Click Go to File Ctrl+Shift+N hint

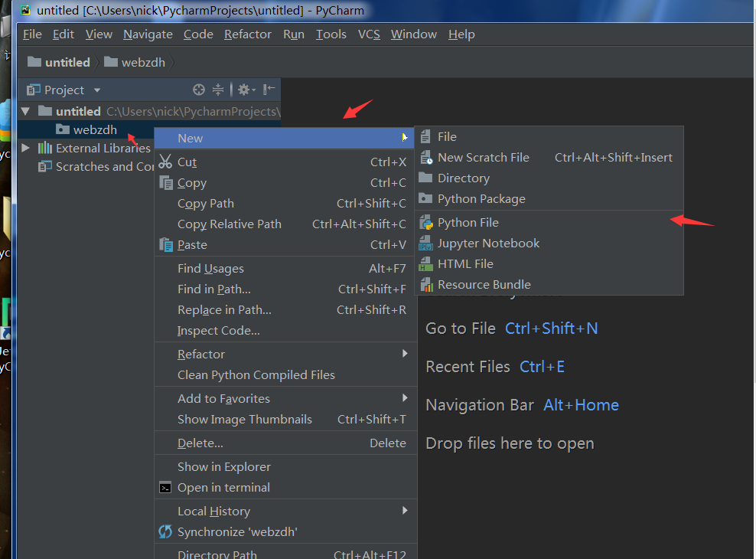512,329
